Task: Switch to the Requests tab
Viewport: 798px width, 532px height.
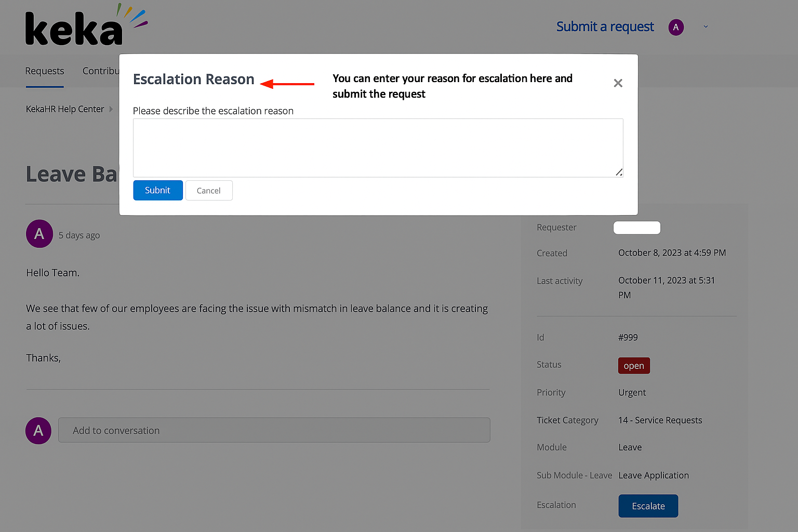Action: pyautogui.click(x=45, y=71)
